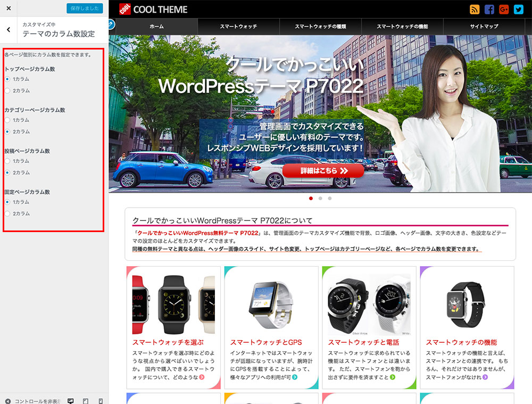Viewport: 532px width, 404px height.
Task: Select 2カラム under 投稿ページカラム数
Action: 7,172
